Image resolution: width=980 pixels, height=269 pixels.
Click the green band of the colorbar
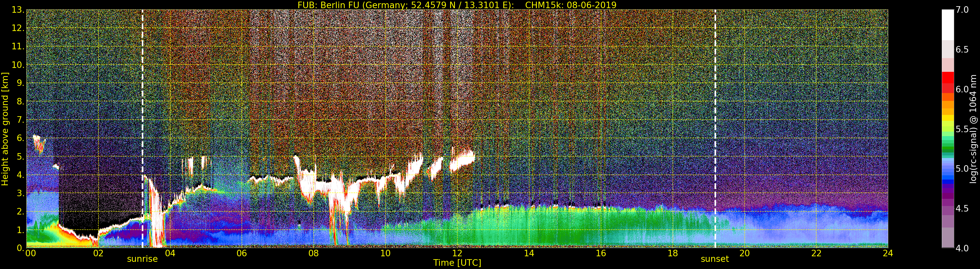948,145
